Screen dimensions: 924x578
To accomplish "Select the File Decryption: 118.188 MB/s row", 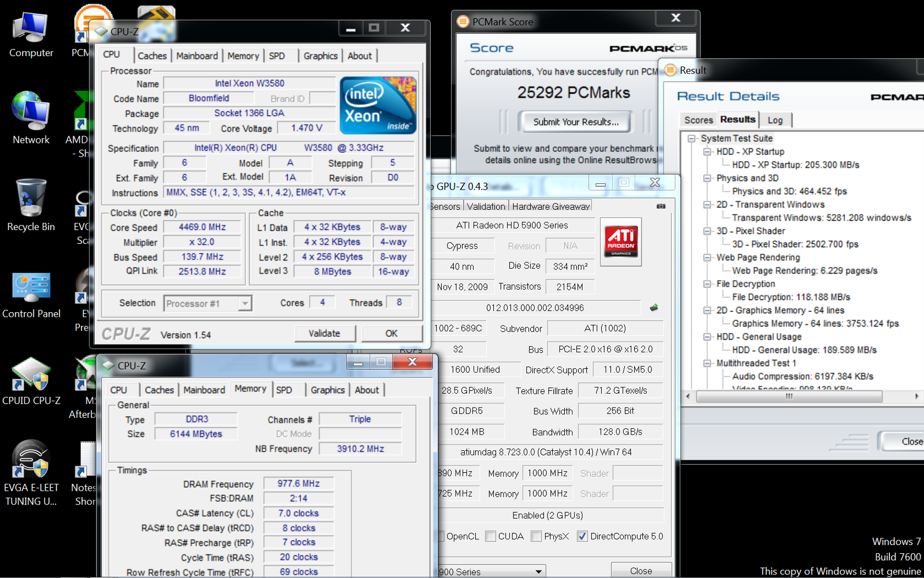I will (x=791, y=297).
